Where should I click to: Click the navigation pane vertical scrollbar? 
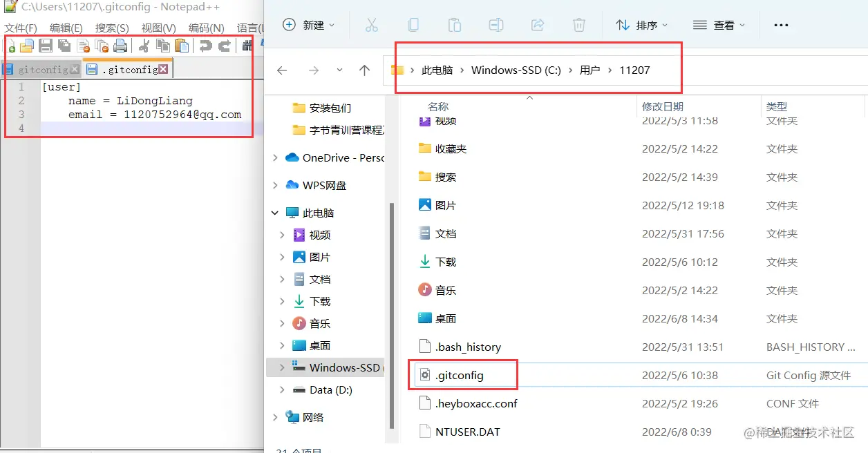pos(393,314)
